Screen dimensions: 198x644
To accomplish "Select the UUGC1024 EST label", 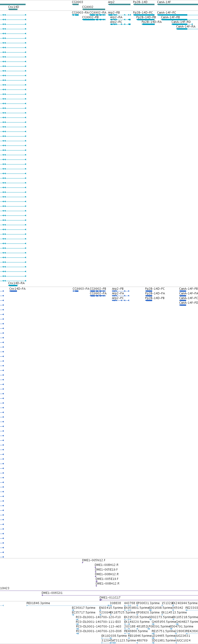I will 183,641.
